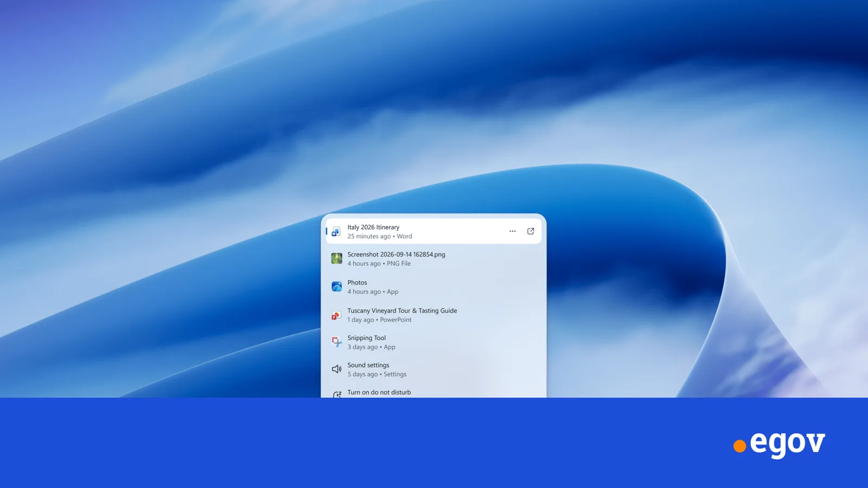
Task: Click the PowerPoint icon beside Tuscany Vineyard Tour
Action: coord(336,315)
